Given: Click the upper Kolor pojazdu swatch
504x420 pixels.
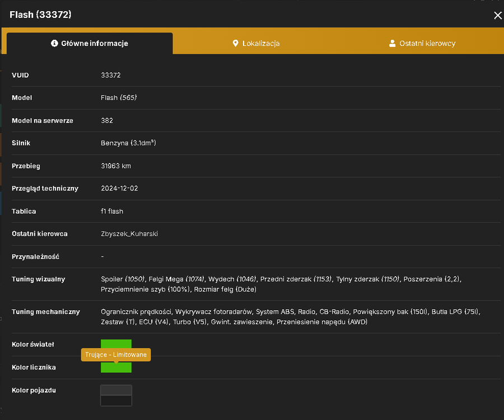Looking at the screenshot, I should point(116,390).
